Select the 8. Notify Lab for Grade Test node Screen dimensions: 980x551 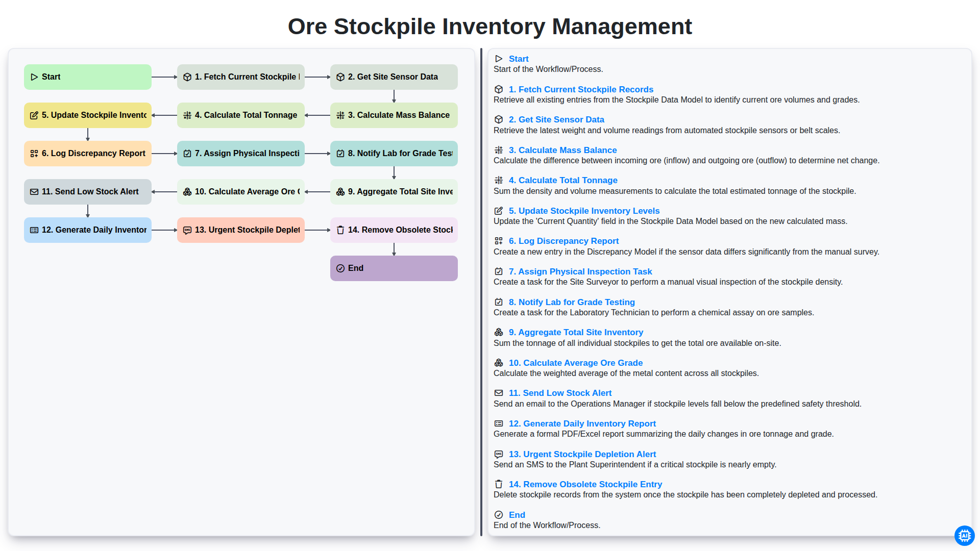(394, 154)
